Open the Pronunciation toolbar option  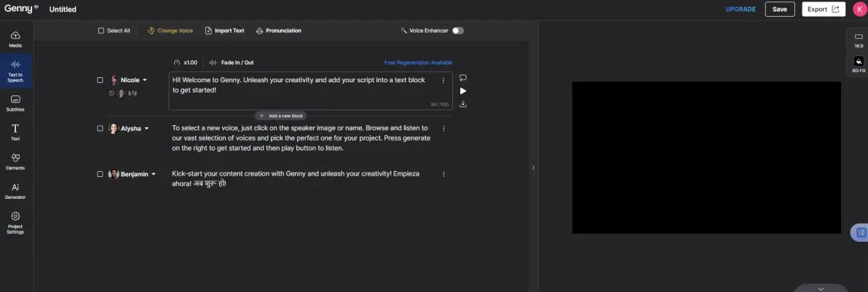[278, 31]
